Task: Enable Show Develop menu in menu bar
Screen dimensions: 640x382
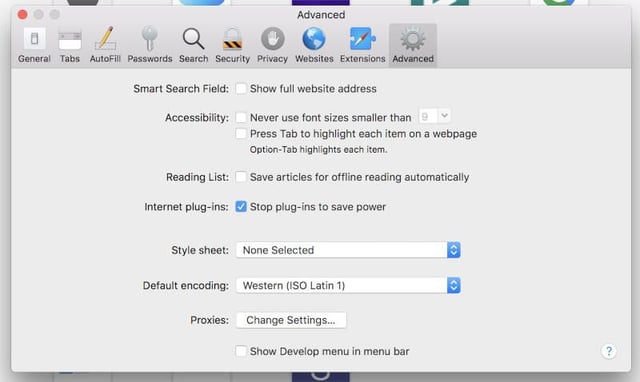Action: tap(241, 351)
